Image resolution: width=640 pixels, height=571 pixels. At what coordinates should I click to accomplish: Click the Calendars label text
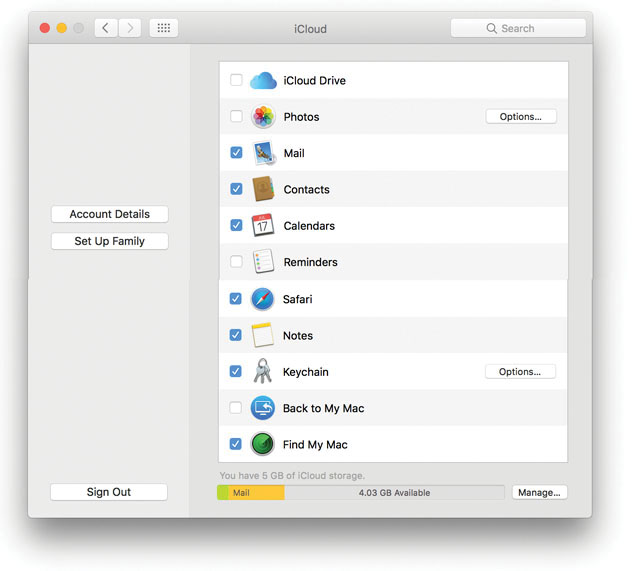pyautogui.click(x=309, y=226)
